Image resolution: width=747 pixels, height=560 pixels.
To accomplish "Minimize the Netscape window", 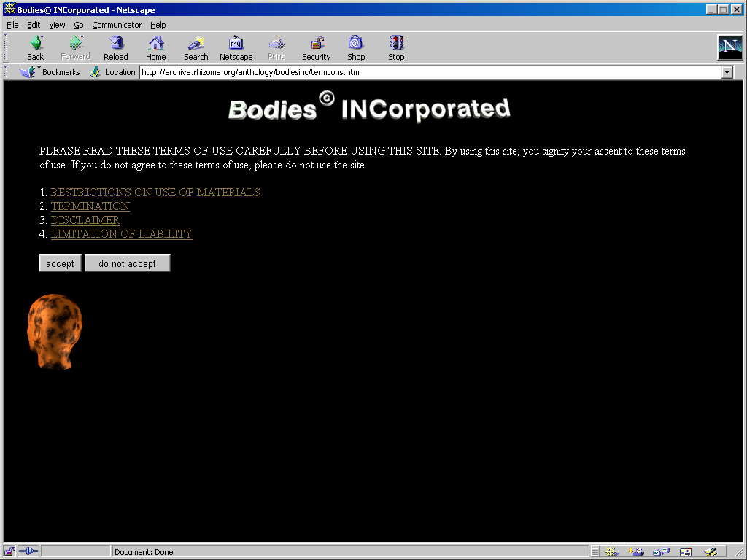I will click(x=711, y=9).
